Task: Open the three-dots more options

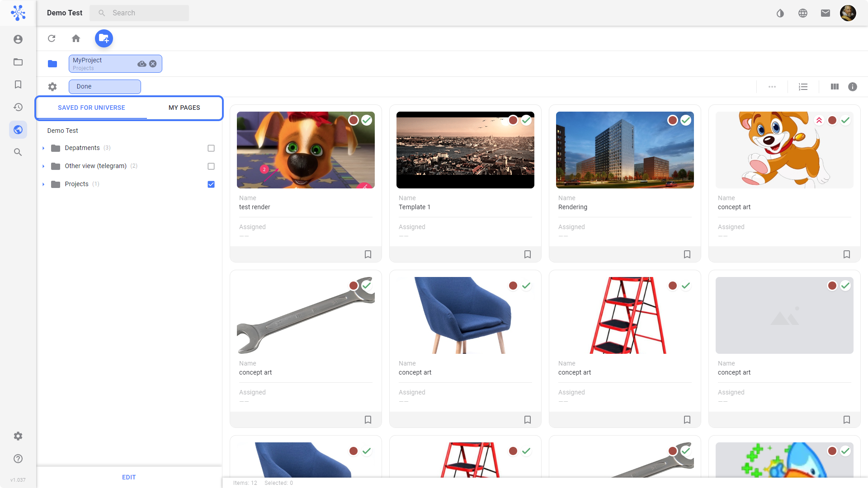Action: [772, 87]
